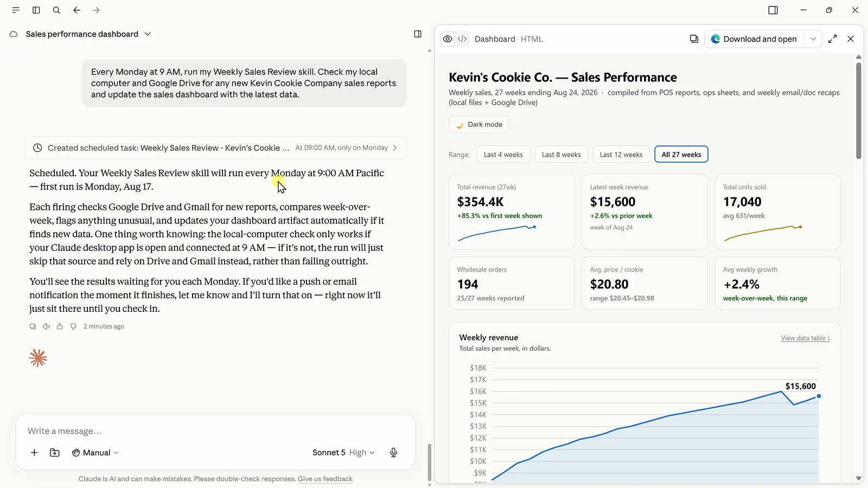Add attachment with the plus icon

tap(34, 453)
